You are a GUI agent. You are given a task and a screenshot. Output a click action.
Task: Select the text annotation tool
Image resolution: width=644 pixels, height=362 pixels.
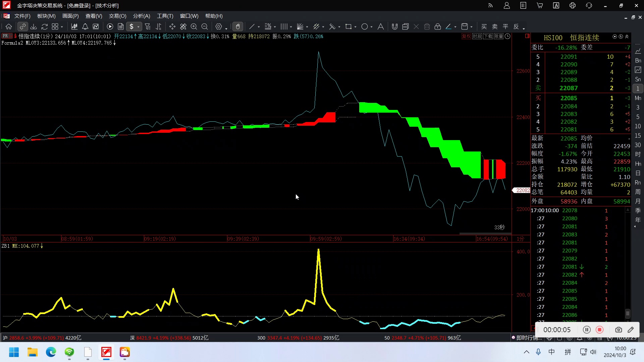pyautogui.click(x=381, y=26)
